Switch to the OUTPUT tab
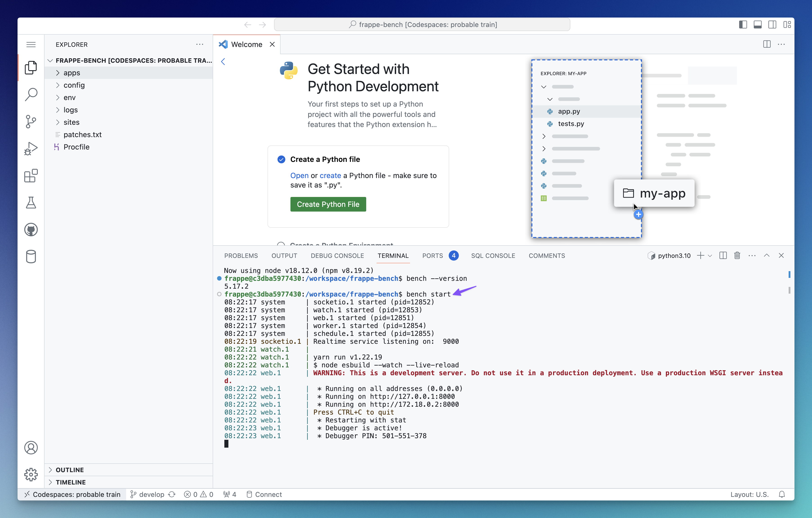 [284, 256]
